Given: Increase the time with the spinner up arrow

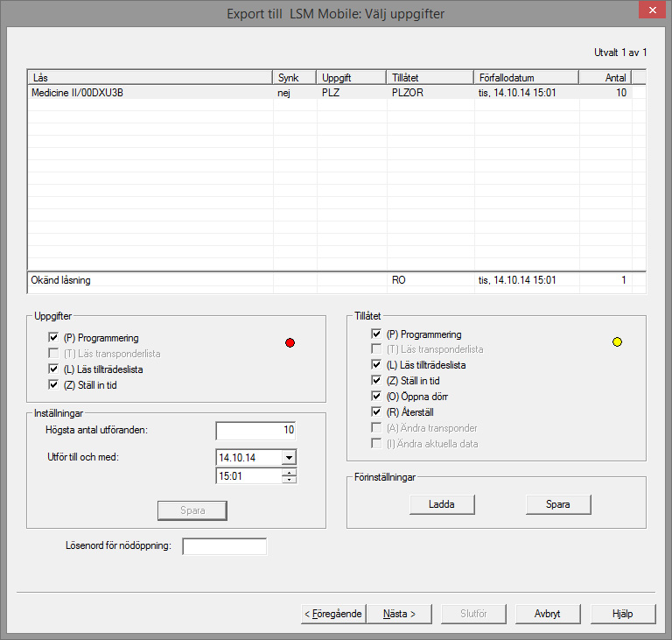Looking at the screenshot, I should click(x=289, y=472).
